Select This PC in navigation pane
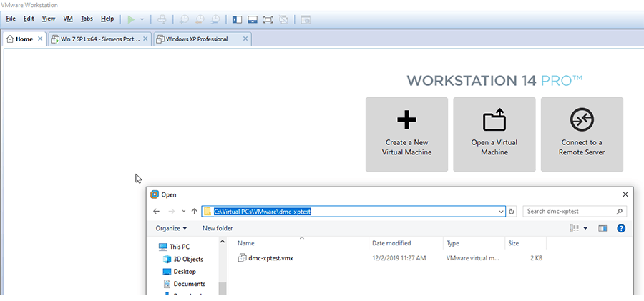Screen dimensions: 644x301 point(175,247)
